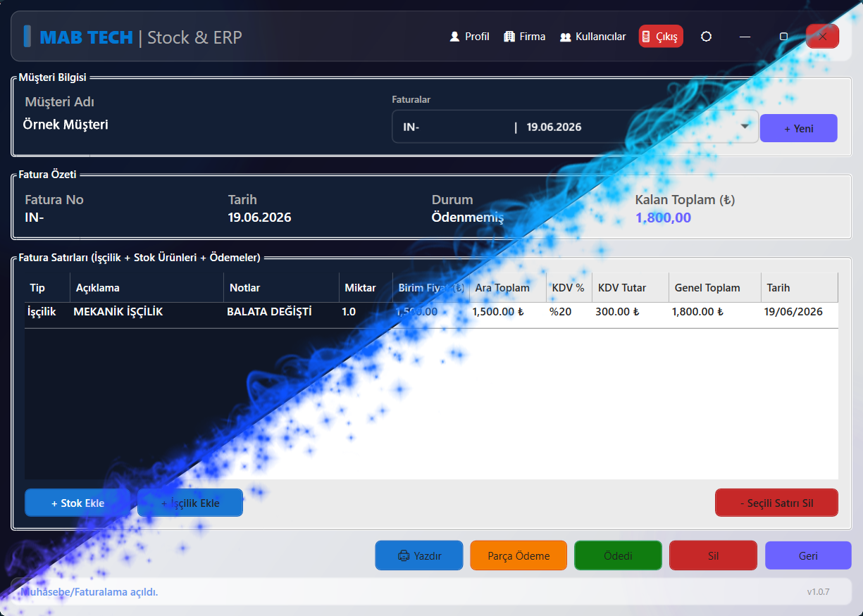
Task: Click the 19/06/2026 date cell
Action: [800, 311]
